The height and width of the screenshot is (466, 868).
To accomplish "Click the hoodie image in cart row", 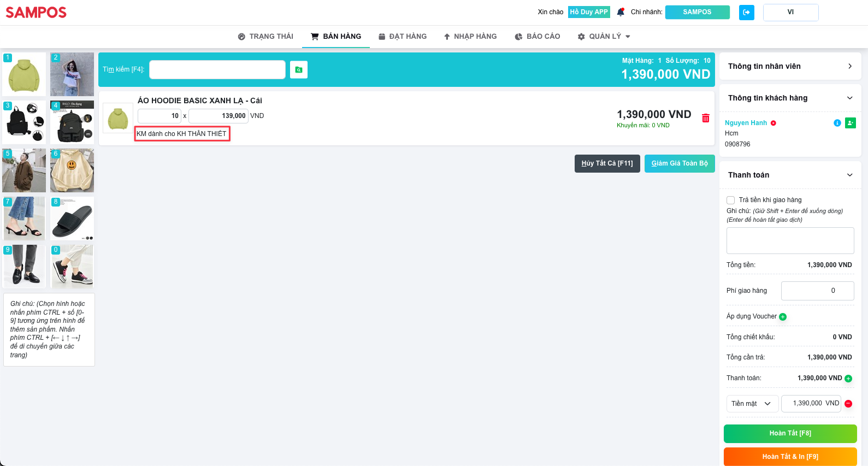I will 118,118.
